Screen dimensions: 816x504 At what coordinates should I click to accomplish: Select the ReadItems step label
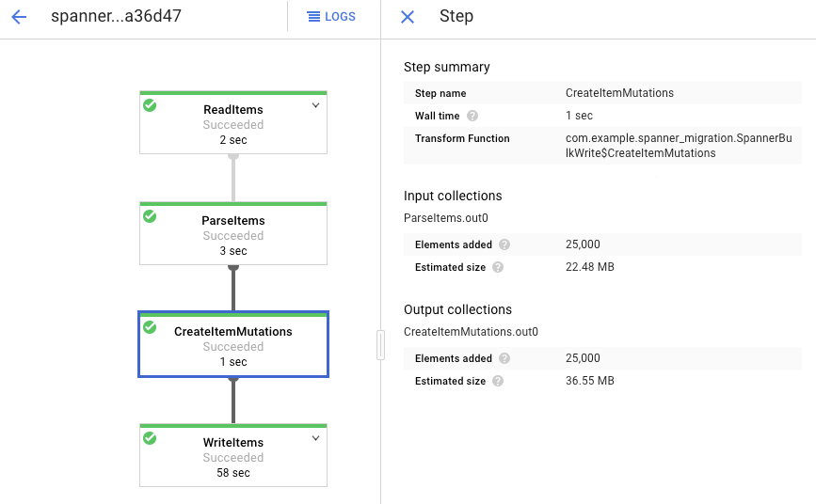point(233,110)
